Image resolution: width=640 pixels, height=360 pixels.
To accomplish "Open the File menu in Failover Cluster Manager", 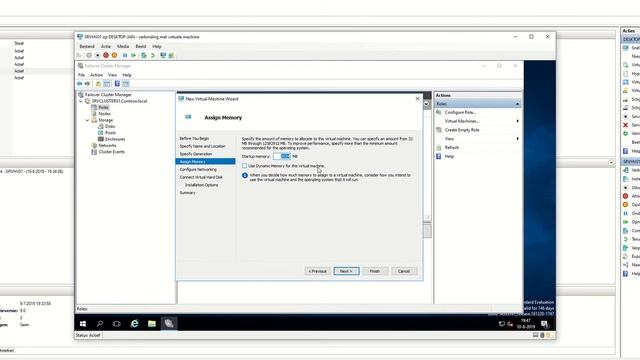I will pyautogui.click(x=82, y=75).
